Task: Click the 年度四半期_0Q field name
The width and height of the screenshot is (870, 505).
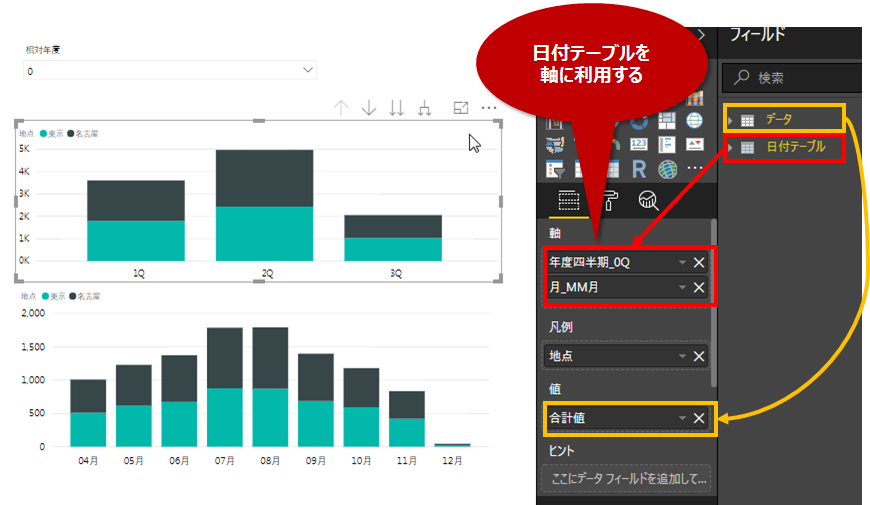Action: [x=590, y=262]
